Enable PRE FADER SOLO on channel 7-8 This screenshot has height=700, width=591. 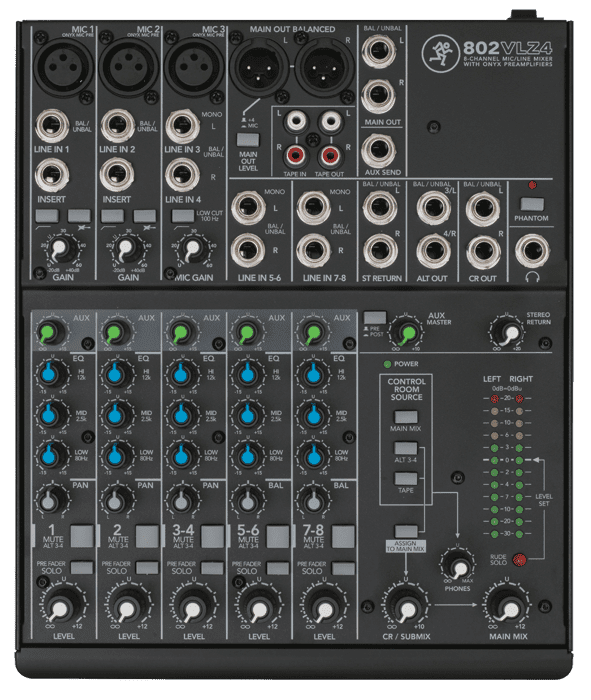(x=343, y=568)
